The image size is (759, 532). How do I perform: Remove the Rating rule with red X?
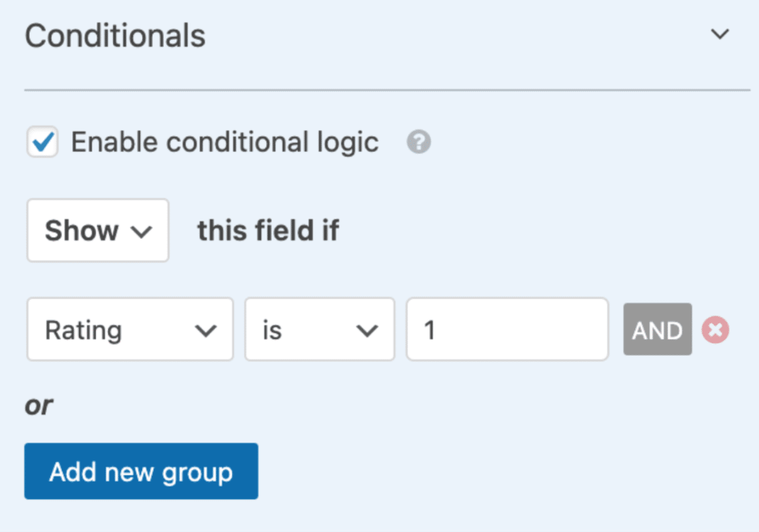click(715, 331)
